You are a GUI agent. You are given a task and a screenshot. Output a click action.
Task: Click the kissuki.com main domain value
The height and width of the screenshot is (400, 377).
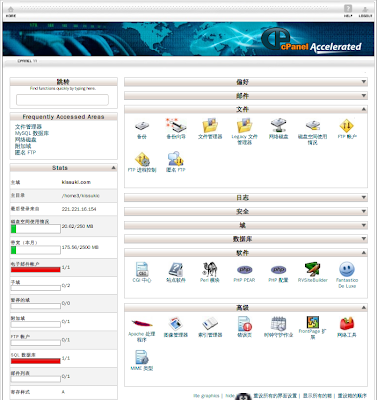pyautogui.click(x=76, y=182)
